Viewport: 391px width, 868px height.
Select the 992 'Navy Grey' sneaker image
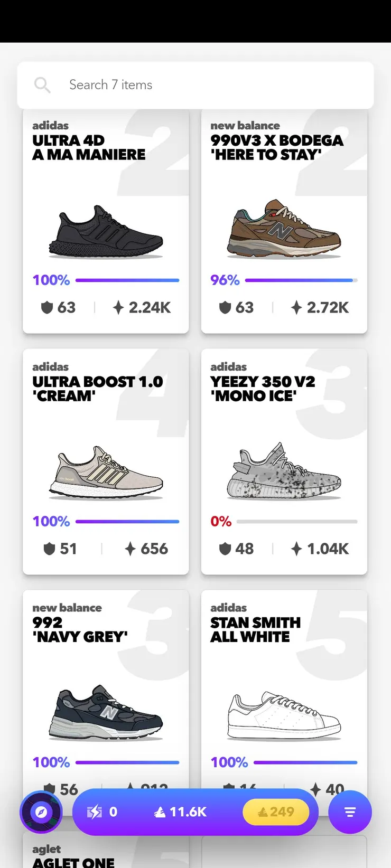pyautogui.click(x=106, y=713)
